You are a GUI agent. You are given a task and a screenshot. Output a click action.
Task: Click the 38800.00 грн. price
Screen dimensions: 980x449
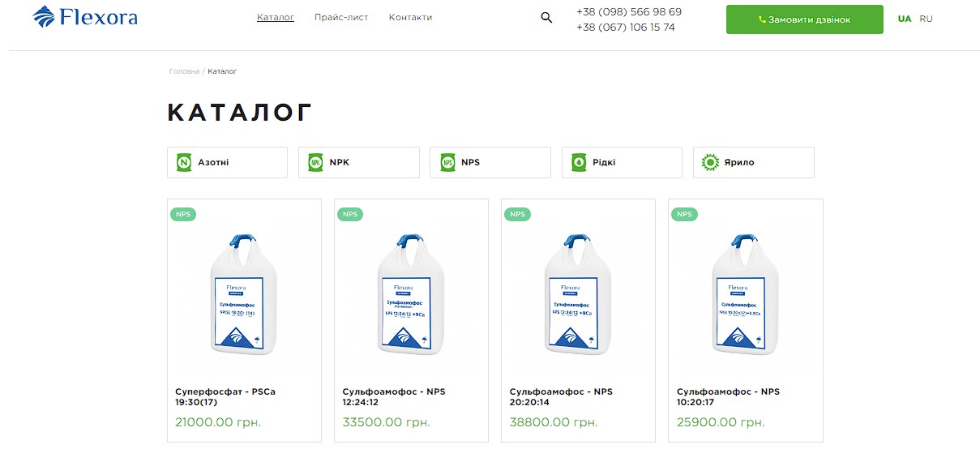[x=554, y=422]
